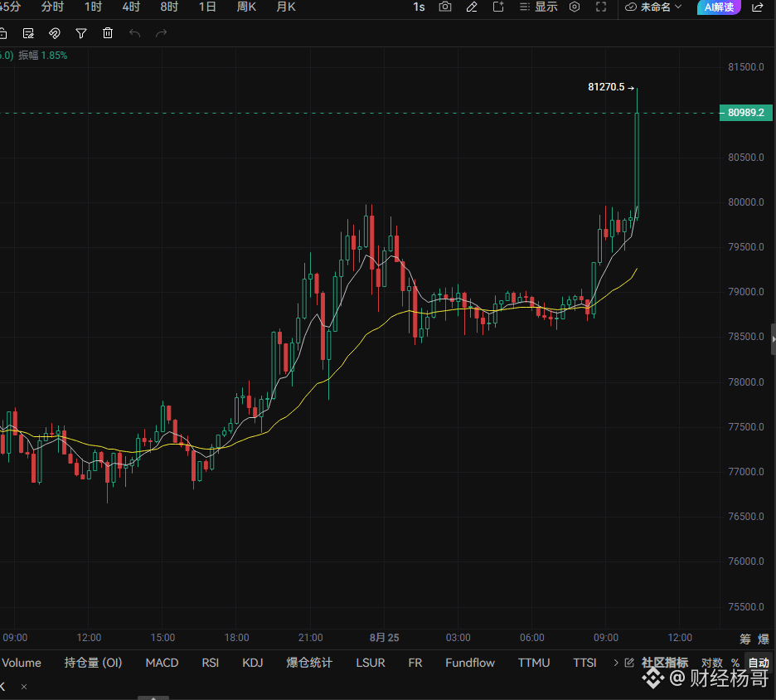Select the 月K monthly candles

pos(286,7)
